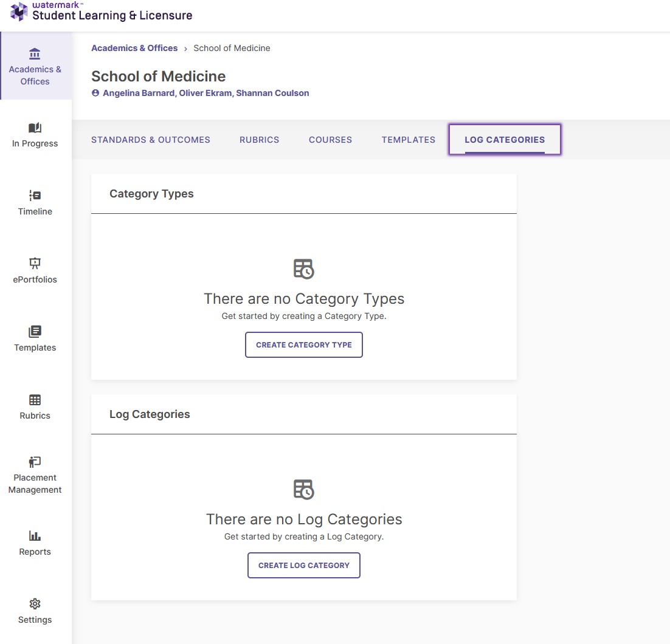Click the Log Categories tab
The image size is (670, 644).
click(x=505, y=140)
